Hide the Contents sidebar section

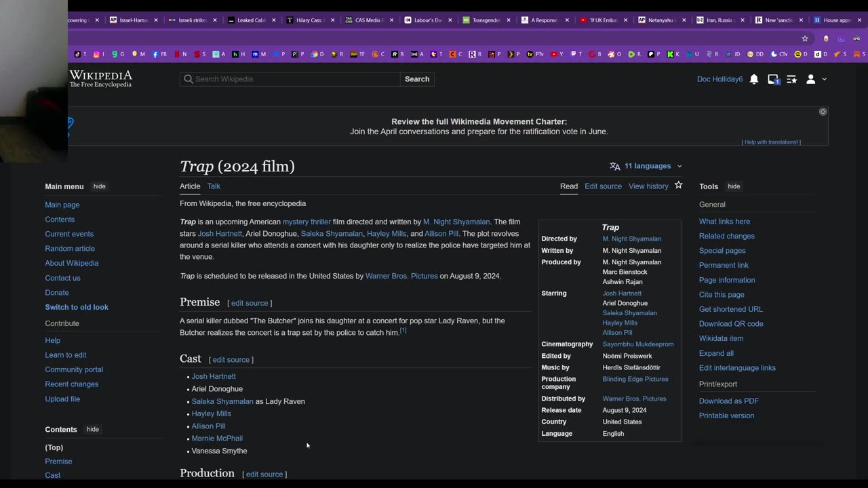93,429
